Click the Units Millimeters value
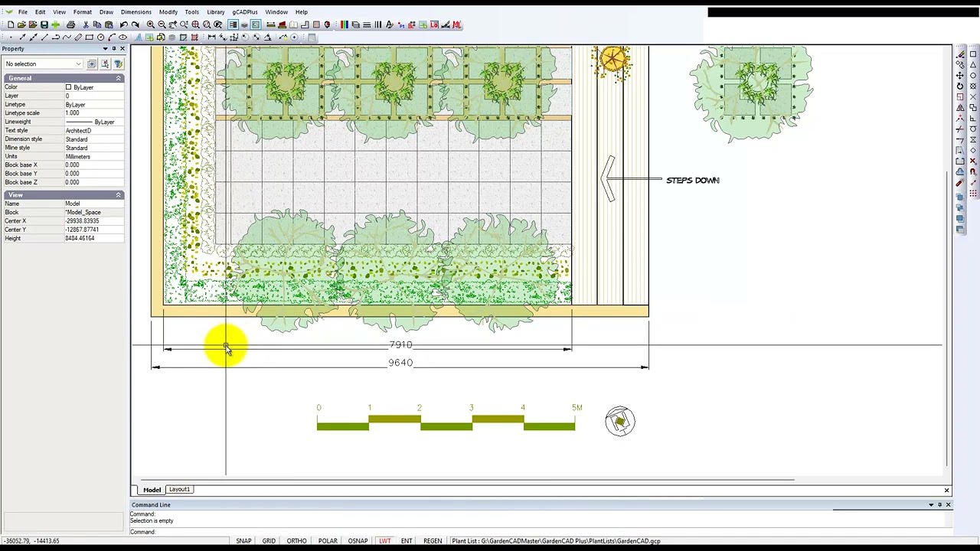This screenshot has height=551, width=980. (93, 157)
